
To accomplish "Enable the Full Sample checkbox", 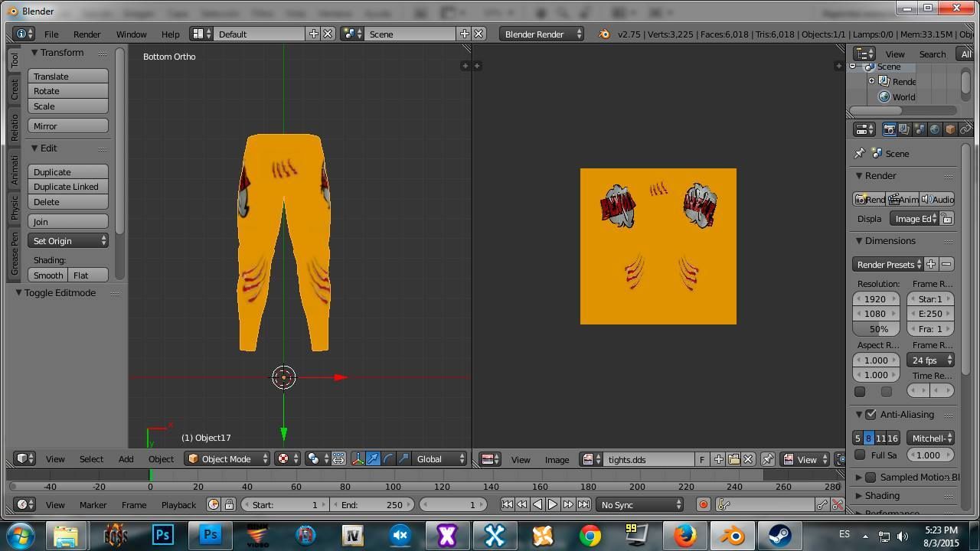I will pyautogui.click(x=860, y=455).
